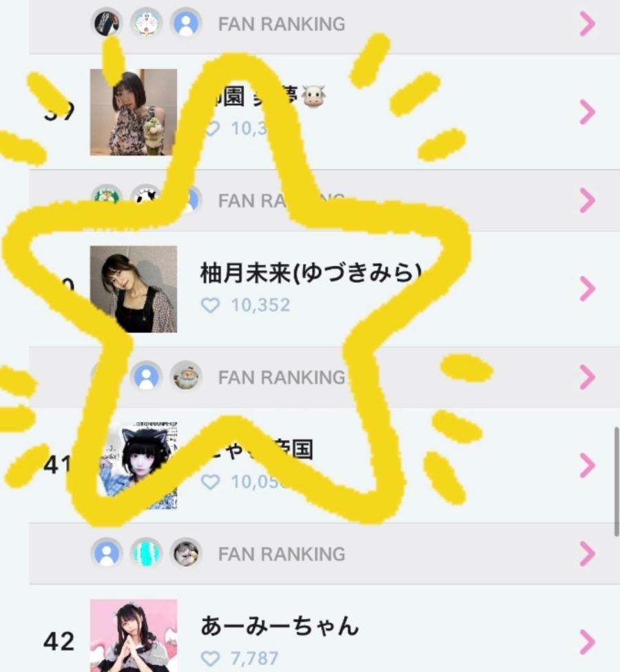Click the vertical scrollbar handle
Image resolution: width=620 pixels, height=672 pixels.
click(x=617, y=481)
